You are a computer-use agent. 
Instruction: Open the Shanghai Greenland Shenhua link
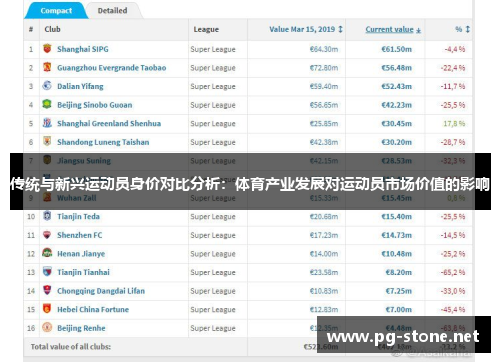(109, 123)
